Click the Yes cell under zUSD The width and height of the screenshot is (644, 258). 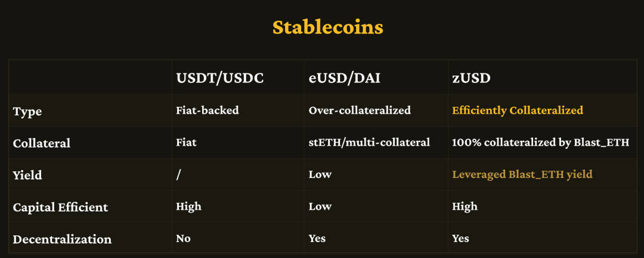click(x=460, y=238)
